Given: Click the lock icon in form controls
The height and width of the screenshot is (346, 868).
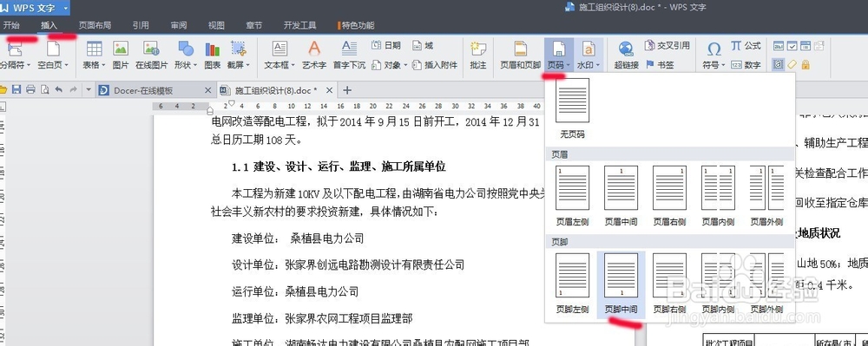Looking at the screenshot, I should 806,65.
